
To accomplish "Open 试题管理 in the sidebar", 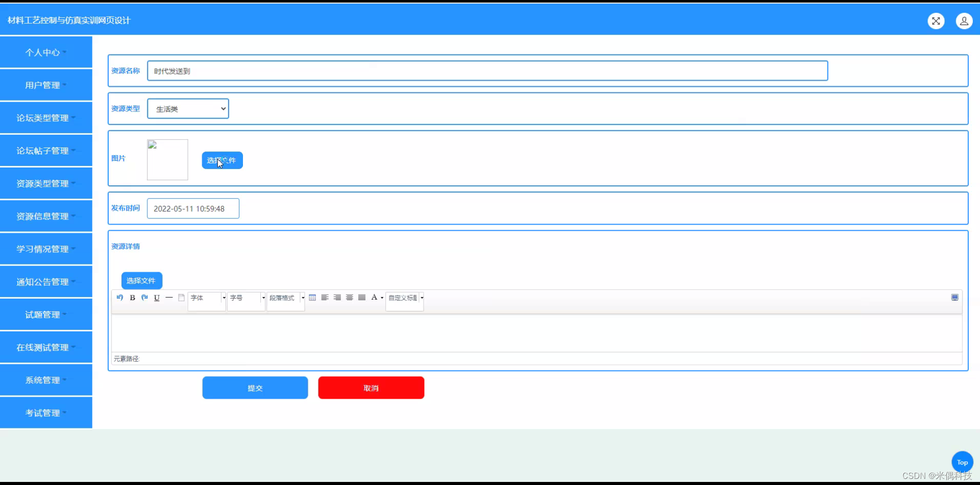I will point(46,314).
